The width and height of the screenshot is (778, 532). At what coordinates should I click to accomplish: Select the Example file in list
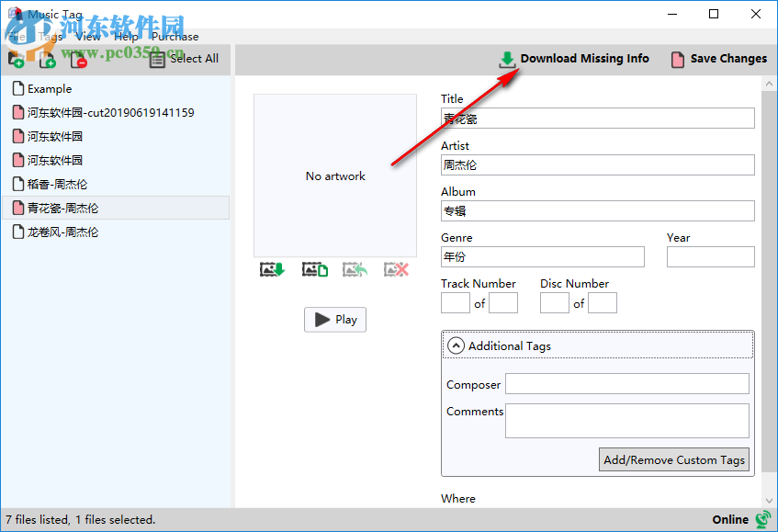(116, 89)
